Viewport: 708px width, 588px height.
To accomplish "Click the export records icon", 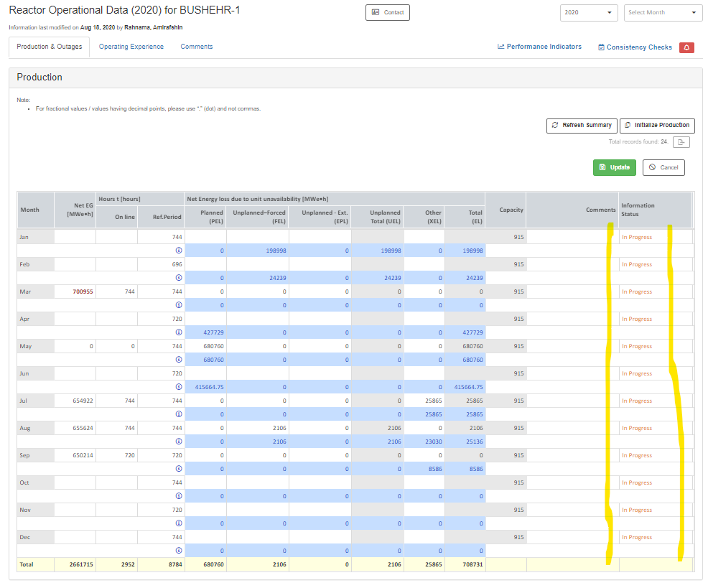I will coord(681,142).
